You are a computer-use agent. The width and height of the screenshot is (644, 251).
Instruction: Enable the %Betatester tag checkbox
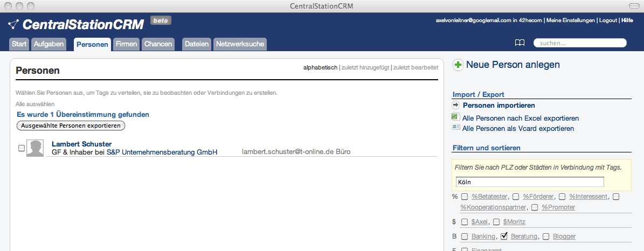(465, 197)
